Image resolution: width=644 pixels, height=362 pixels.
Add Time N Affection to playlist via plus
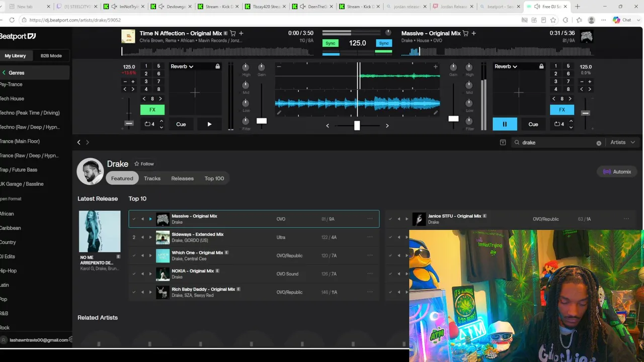(241, 33)
